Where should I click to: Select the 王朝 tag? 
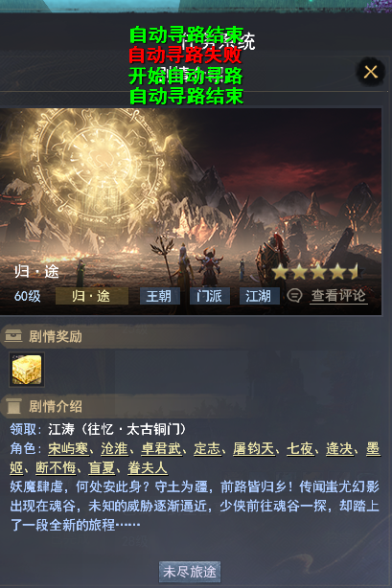pyautogui.click(x=159, y=296)
